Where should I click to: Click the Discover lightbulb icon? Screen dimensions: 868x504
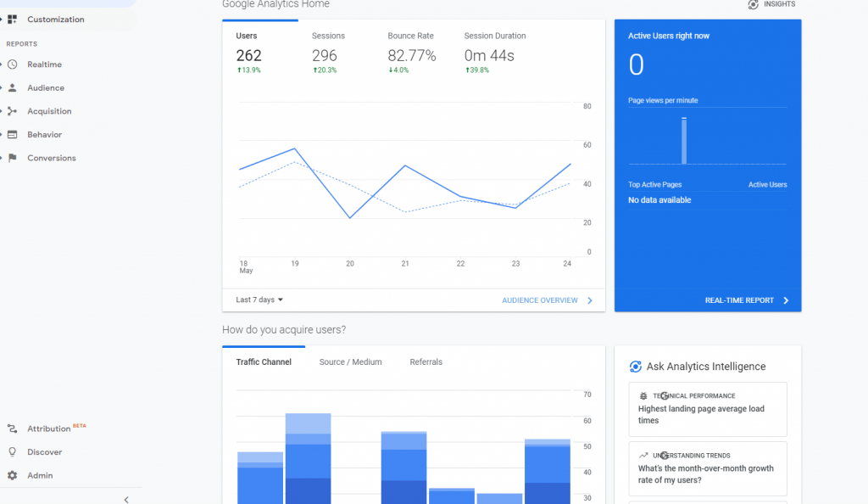coord(12,452)
